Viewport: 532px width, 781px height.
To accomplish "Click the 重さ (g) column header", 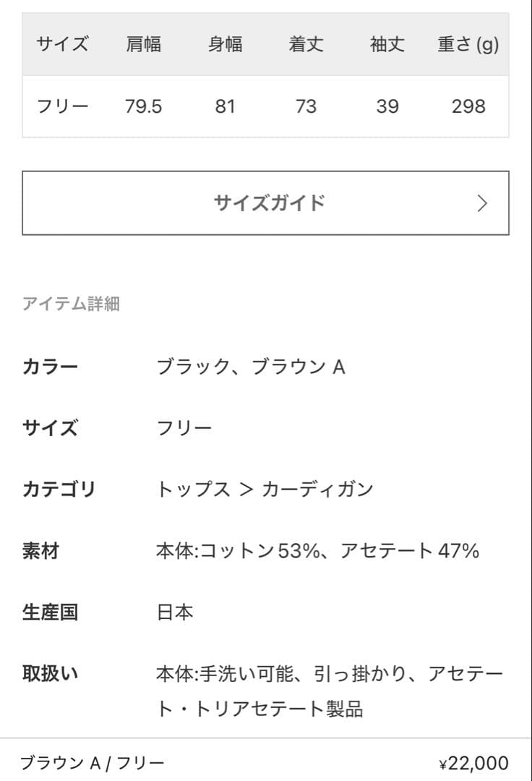I will pos(468,44).
